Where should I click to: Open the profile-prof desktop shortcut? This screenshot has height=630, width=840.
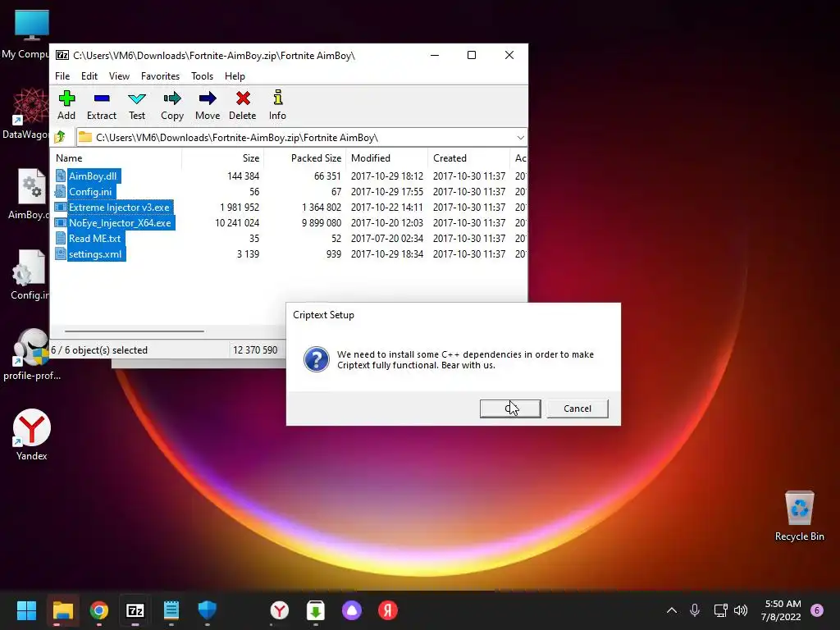[32, 347]
